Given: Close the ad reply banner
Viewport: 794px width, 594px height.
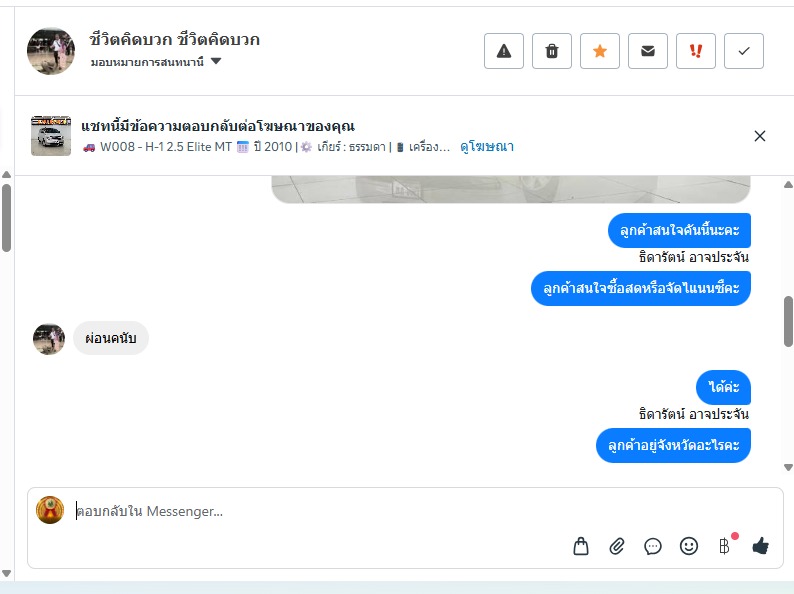Looking at the screenshot, I should (x=760, y=136).
